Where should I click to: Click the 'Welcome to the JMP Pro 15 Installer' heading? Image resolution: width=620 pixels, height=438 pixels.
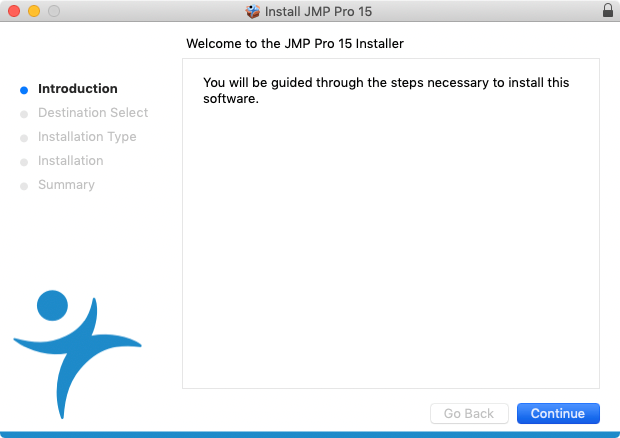point(295,43)
